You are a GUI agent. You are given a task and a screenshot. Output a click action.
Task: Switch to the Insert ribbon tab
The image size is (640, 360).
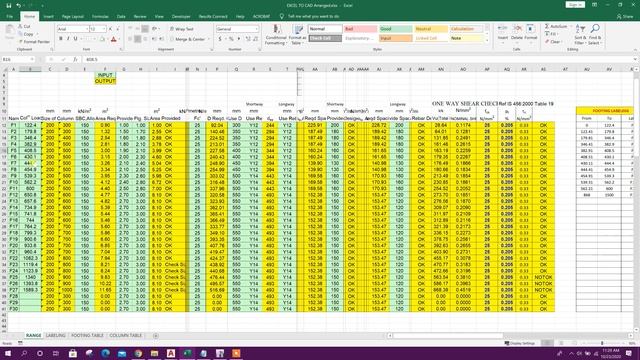48,16
